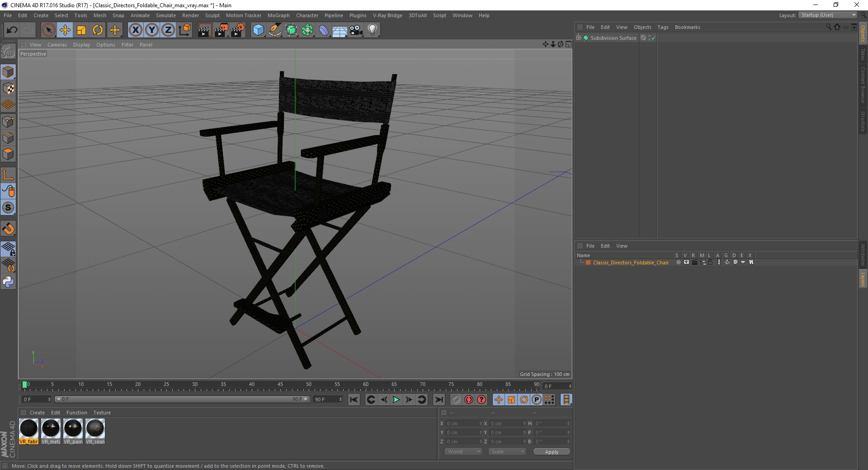Select VR_sean material thumbnail
Image resolution: width=868 pixels, height=470 pixels.
[95, 432]
